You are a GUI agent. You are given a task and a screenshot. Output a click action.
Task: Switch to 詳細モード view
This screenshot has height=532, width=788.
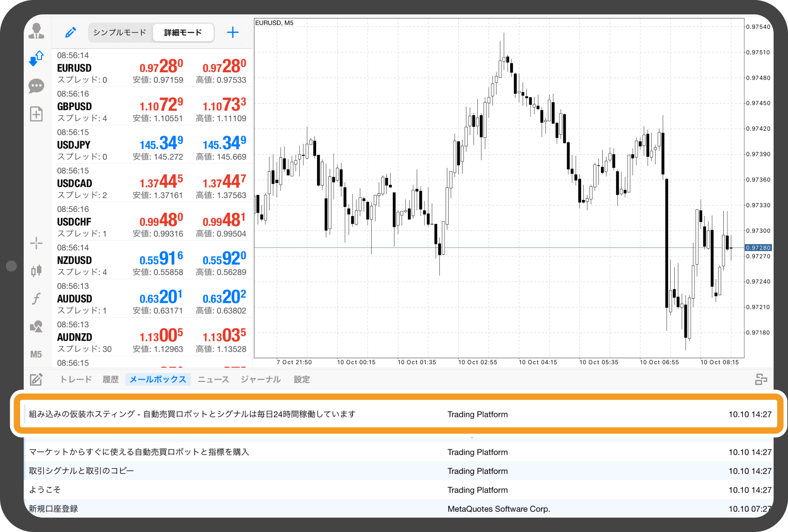pyautogui.click(x=183, y=33)
